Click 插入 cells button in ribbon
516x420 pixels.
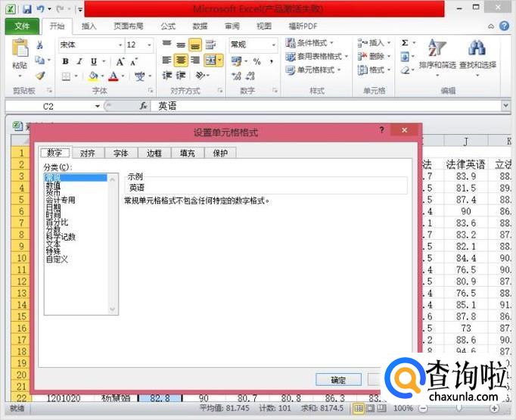374,43
